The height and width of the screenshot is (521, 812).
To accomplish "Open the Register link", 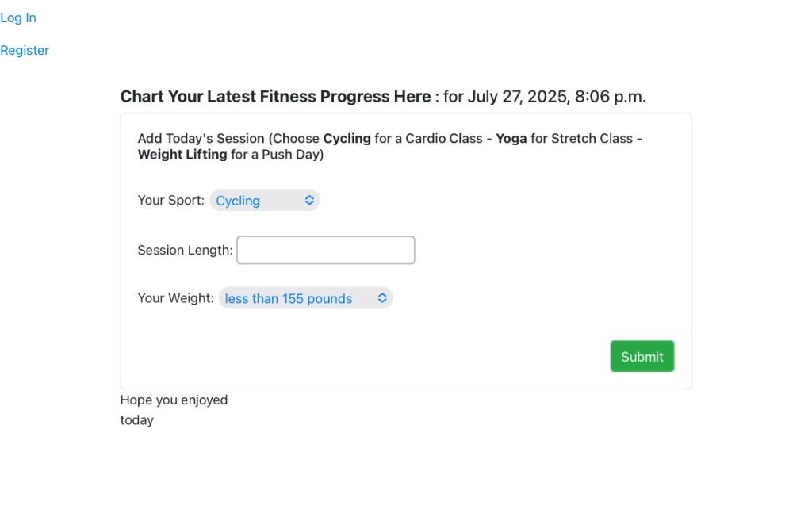I will (25, 50).
